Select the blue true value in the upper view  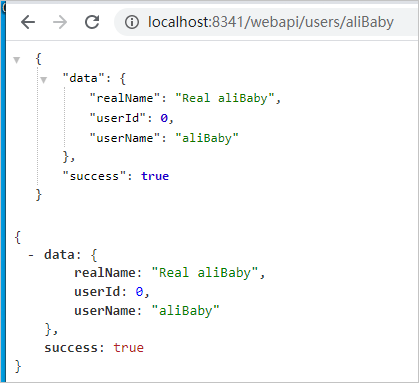(x=155, y=176)
